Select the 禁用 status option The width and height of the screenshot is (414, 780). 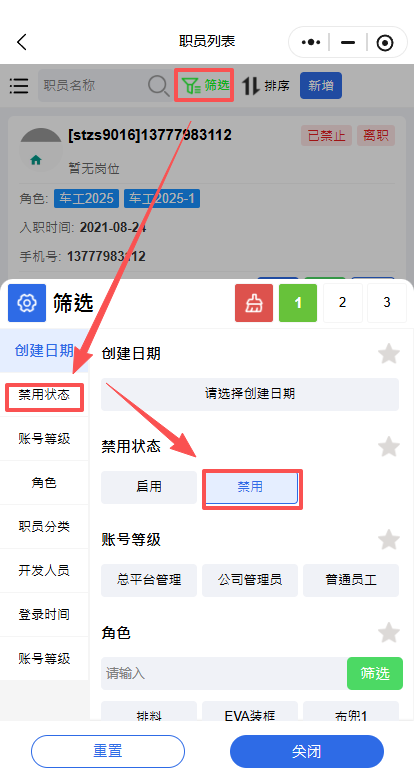point(250,487)
